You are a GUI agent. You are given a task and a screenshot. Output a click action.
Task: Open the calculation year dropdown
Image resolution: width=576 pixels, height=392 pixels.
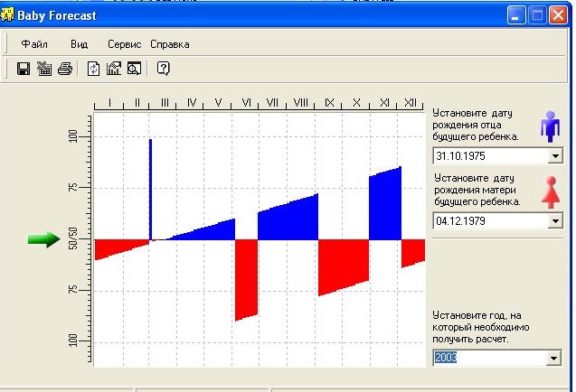point(555,359)
